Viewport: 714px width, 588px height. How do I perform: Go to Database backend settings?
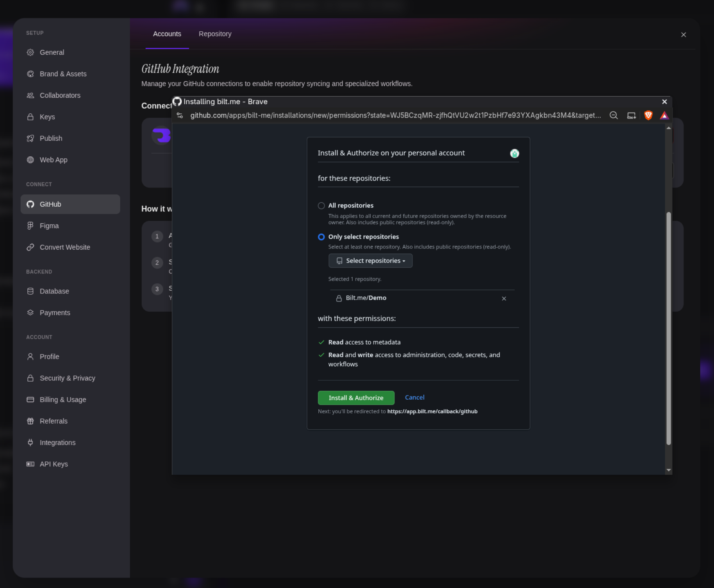pos(70,291)
